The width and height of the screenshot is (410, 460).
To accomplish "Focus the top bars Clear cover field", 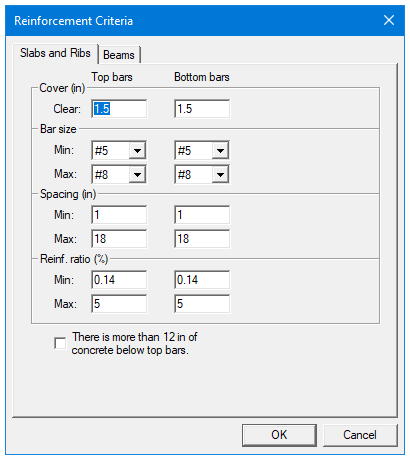I will pos(119,109).
